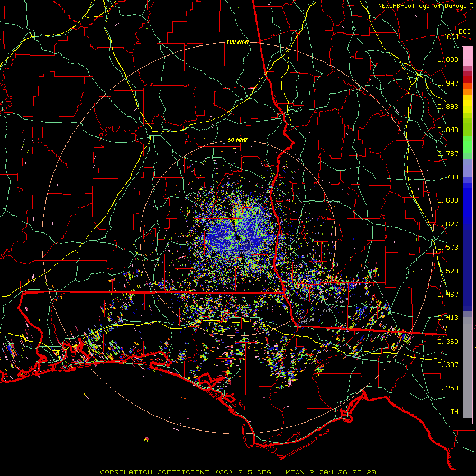Click the 0.947 legend value
The width and height of the screenshot is (476, 476).
[x=448, y=83]
